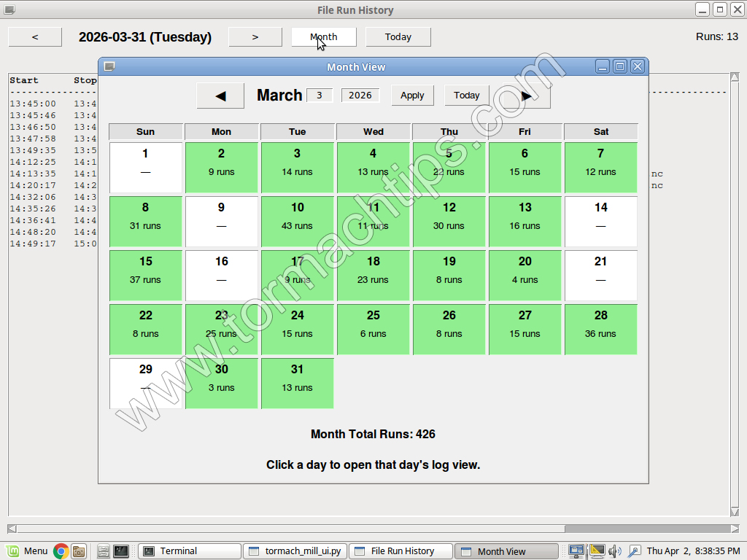Click the volume speaker icon in tray
Image resolution: width=747 pixels, height=560 pixels.
point(615,551)
